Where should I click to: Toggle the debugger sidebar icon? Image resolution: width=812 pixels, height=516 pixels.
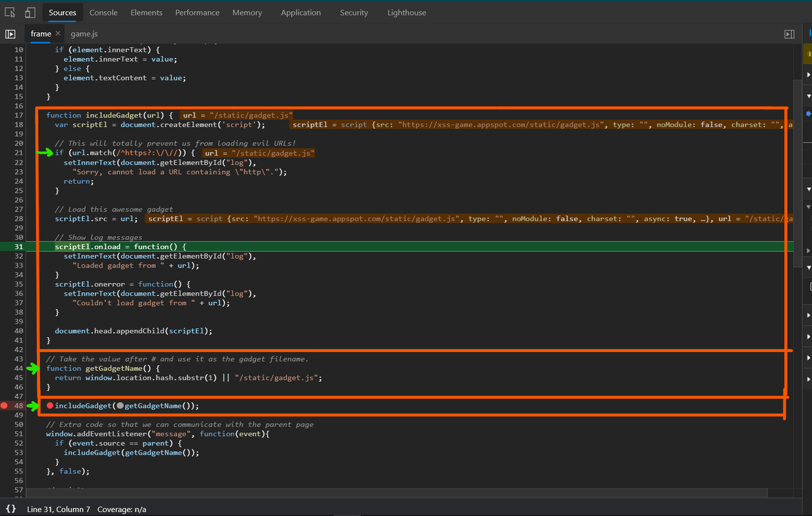pyautogui.click(x=789, y=34)
